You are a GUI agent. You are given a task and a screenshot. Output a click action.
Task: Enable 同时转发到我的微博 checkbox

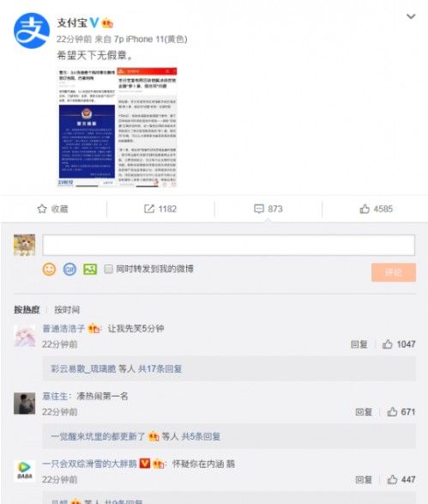[109, 269]
